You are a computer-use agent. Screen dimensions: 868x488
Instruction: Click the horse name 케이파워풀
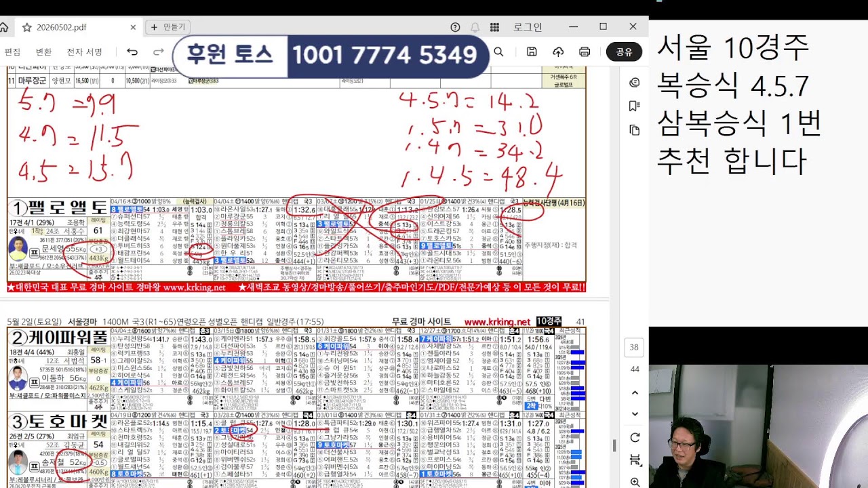click(68, 337)
